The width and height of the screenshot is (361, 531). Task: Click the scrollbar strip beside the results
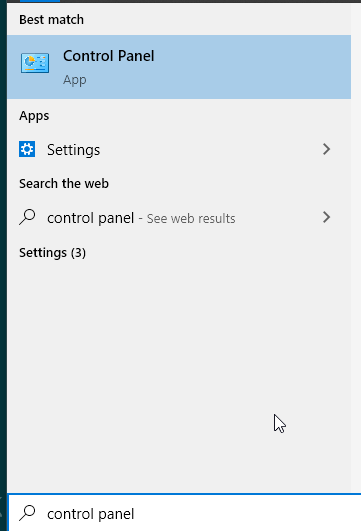click(x=356, y=247)
